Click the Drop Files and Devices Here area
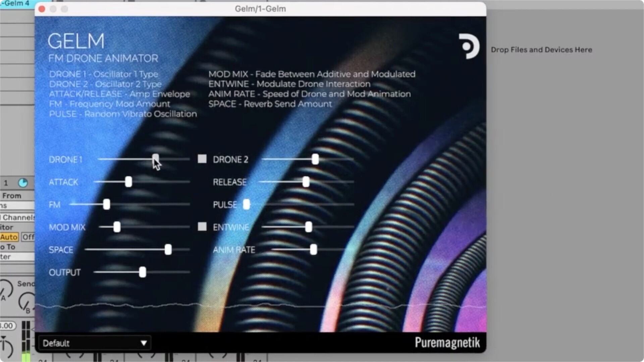644x362 pixels. (541, 50)
